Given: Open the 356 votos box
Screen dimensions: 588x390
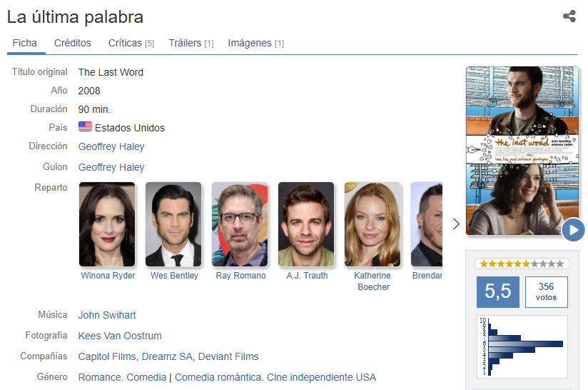Looking at the screenshot, I should point(547,292).
